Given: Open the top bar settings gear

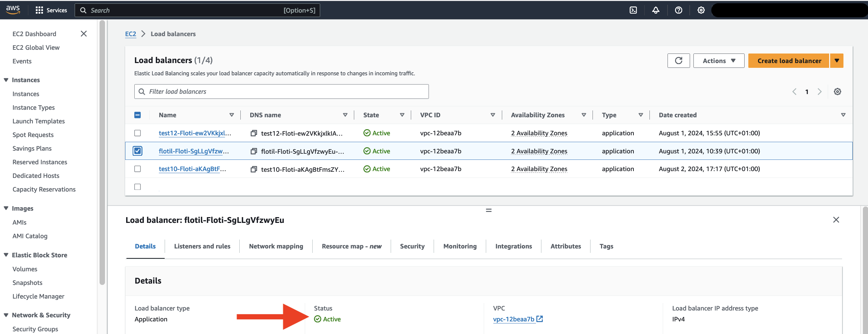Looking at the screenshot, I should (x=701, y=10).
